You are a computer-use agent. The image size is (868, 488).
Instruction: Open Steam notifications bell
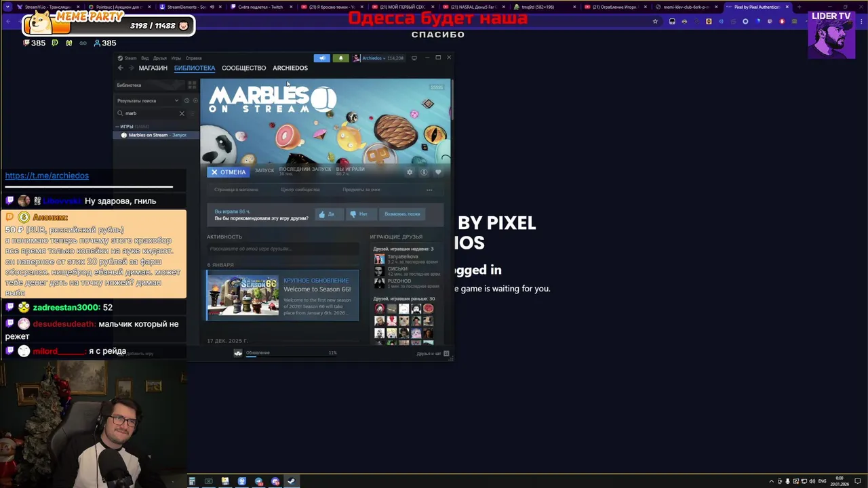point(341,58)
